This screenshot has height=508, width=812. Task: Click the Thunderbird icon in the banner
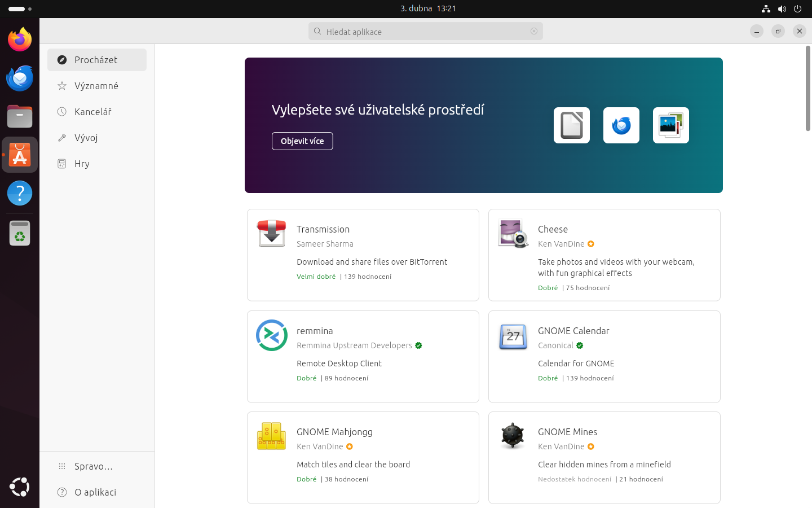pos(621,125)
